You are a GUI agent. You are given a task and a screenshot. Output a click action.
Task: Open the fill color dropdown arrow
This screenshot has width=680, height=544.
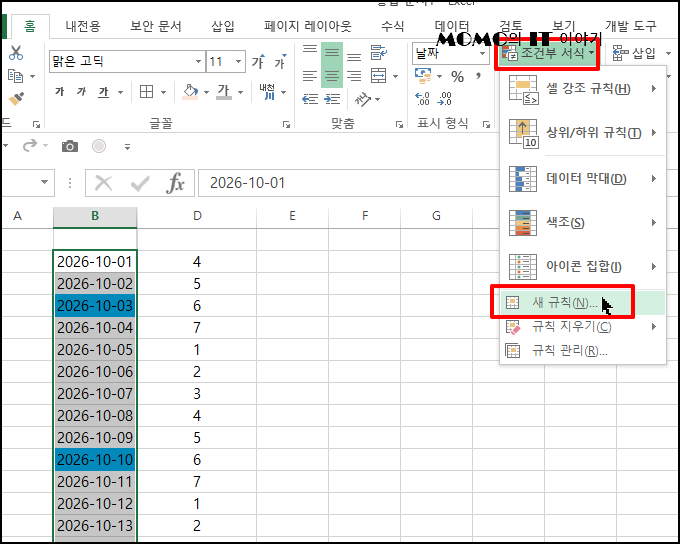(206, 92)
